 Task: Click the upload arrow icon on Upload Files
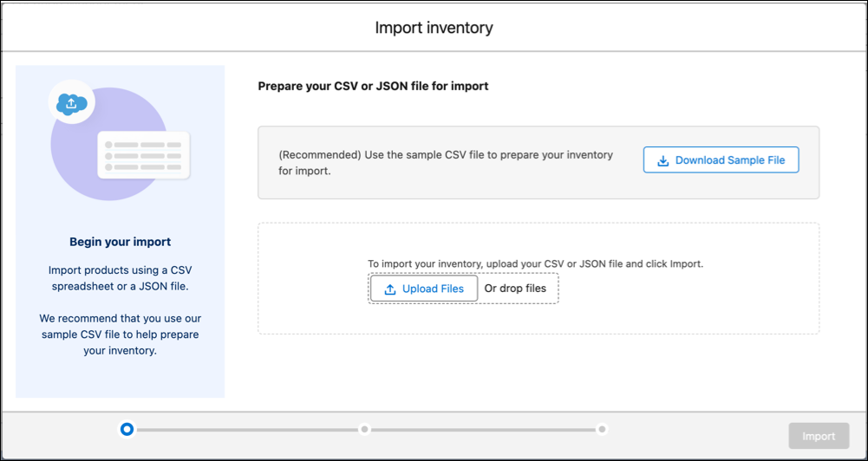(390, 289)
